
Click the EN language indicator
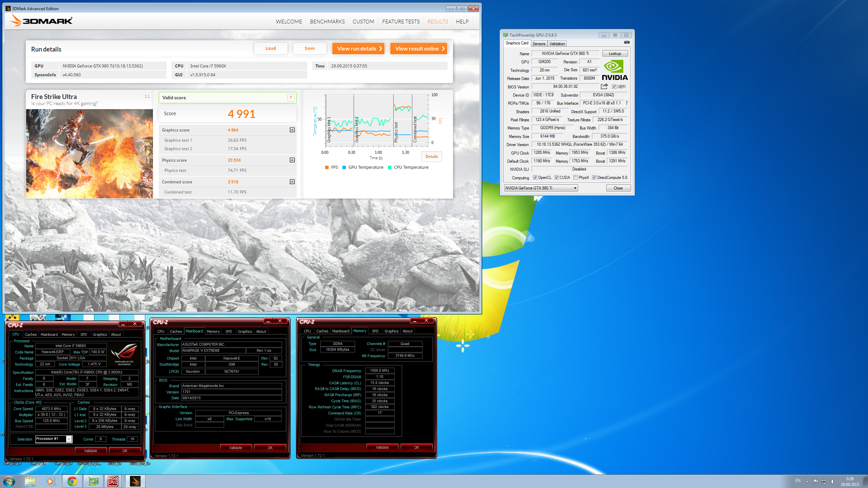tap(798, 481)
